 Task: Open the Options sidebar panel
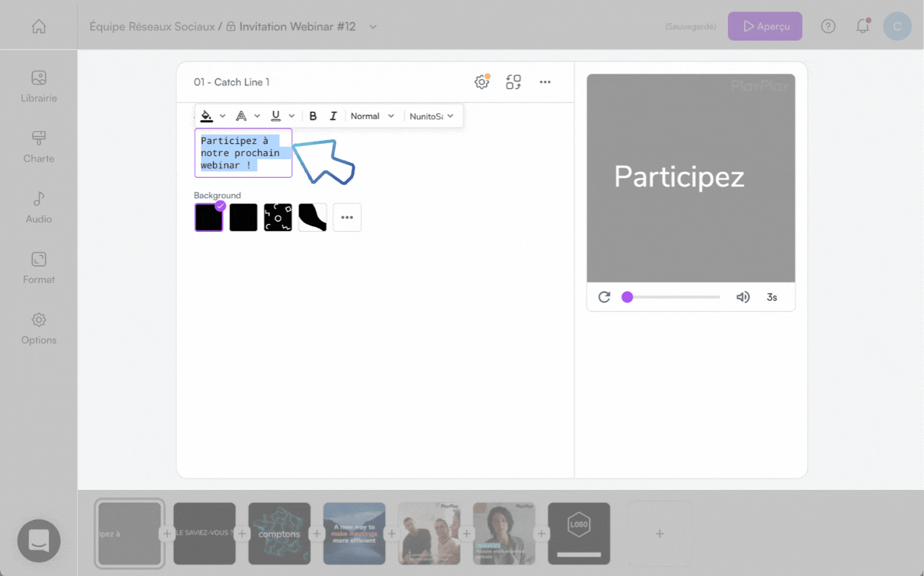39,329
